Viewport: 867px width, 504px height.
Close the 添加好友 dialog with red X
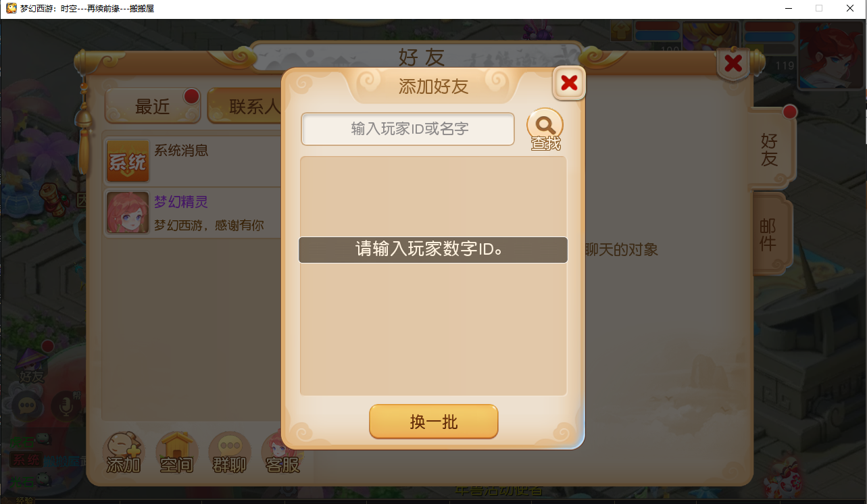coord(569,83)
